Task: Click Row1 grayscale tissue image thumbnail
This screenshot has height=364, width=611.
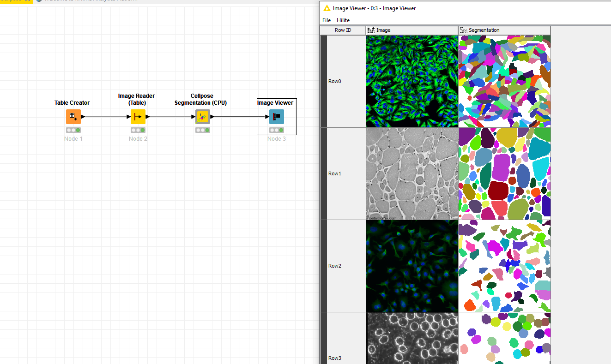Action: point(412,173)
